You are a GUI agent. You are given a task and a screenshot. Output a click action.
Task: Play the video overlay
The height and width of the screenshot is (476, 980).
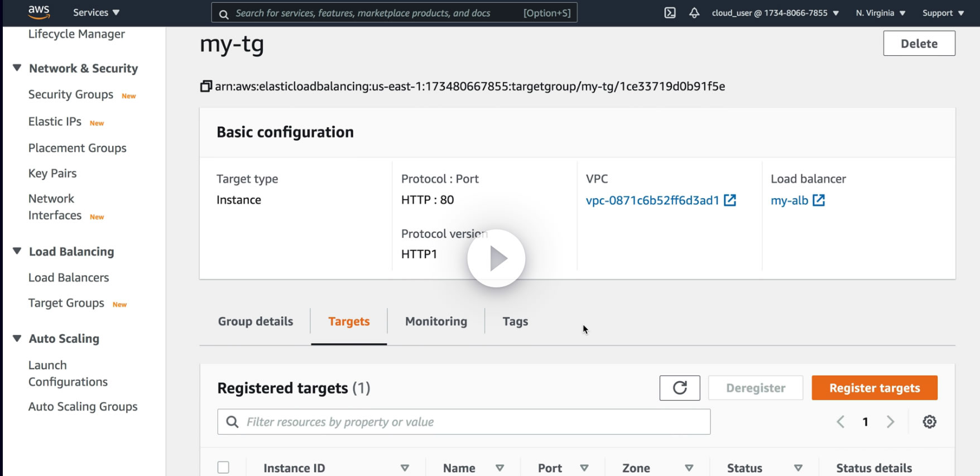pyautogui.click(x=496, y=258)
